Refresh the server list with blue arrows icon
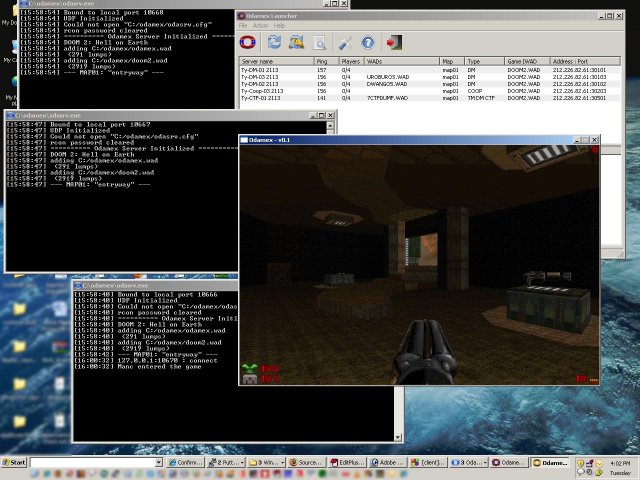The image size is (640, 480). point(274,42)
